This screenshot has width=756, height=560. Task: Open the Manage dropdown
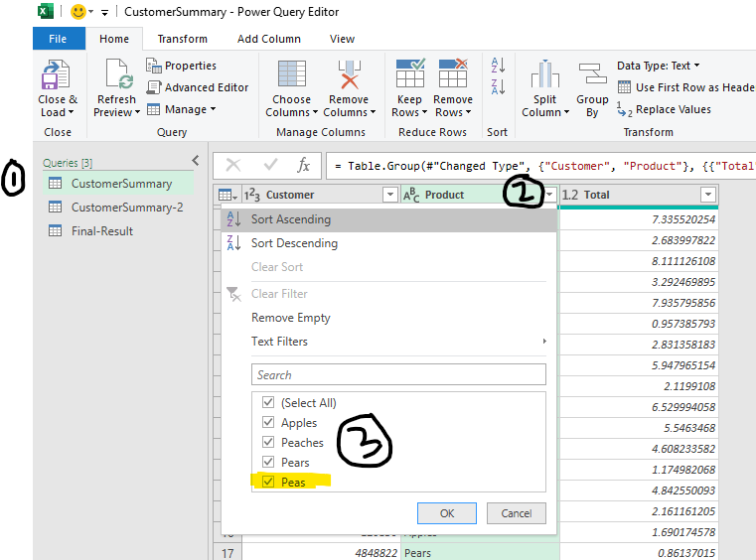pos(181,109)
